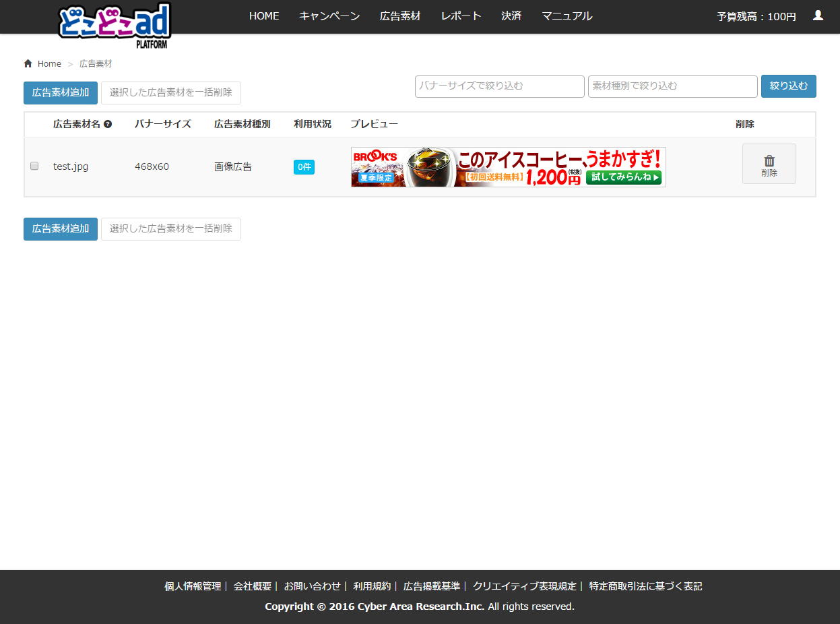840x624 pixels.
Task: Open the 決済 menu item
Action: [511, 16]
